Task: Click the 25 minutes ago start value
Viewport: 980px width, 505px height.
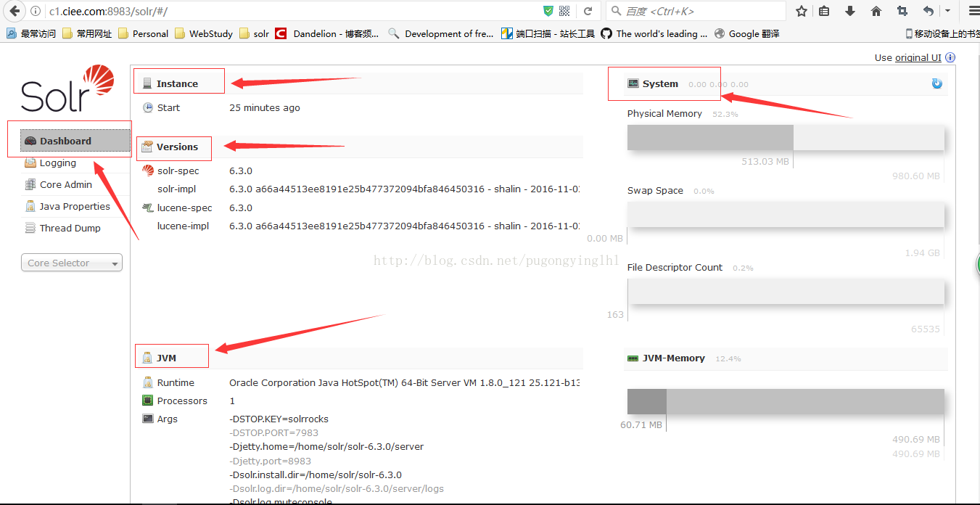Action: 265,107
